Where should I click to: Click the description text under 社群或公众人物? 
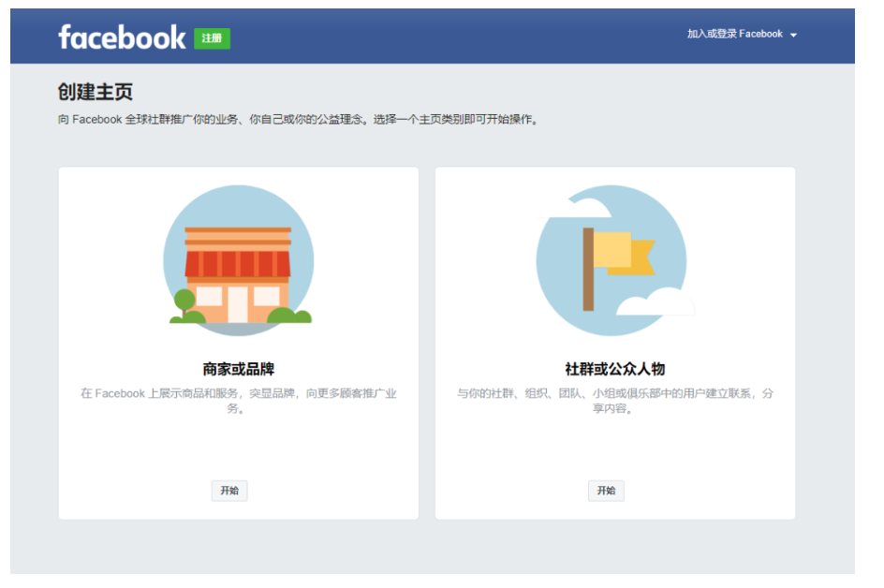[615, 400]
